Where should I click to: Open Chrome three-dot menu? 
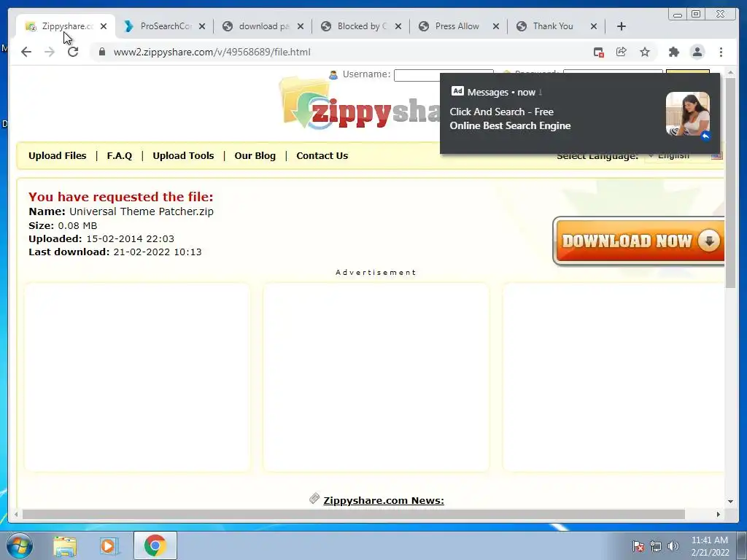click(721, 52)
